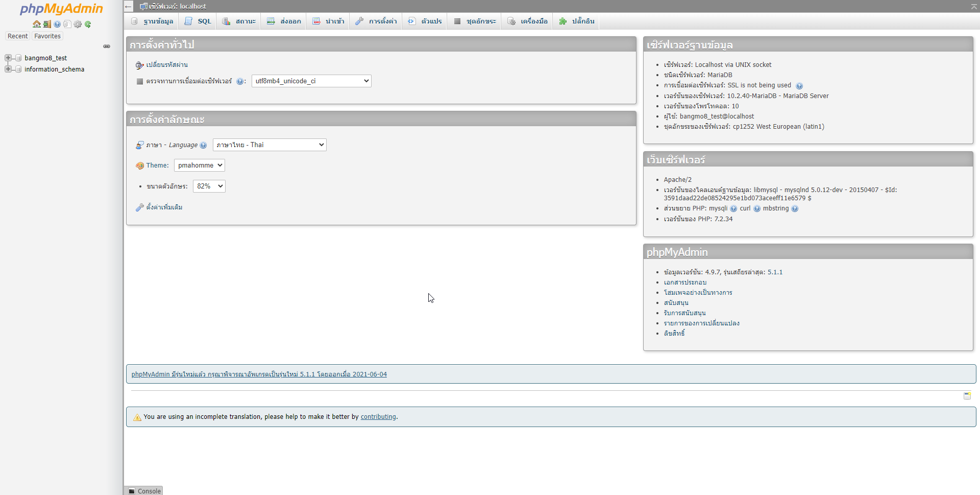Click the information_schema database cylinder icon

18,69
